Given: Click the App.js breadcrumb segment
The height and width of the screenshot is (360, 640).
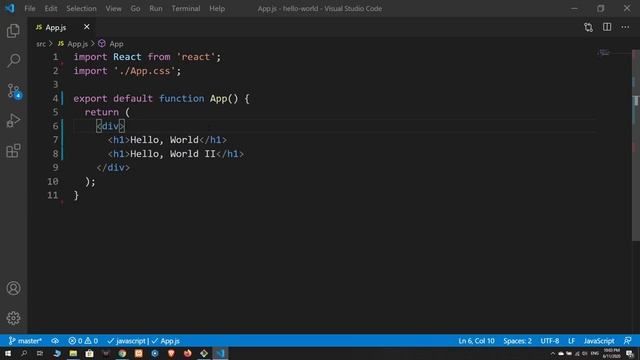Looking at the screenshot, I should [73, 44].
